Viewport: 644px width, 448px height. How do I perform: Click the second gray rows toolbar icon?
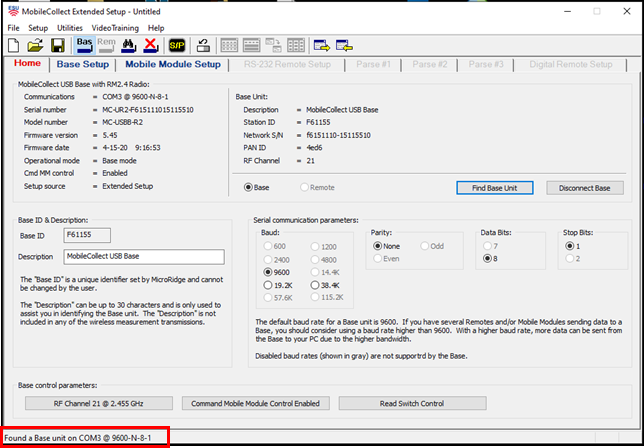click(x=251, y=45)
